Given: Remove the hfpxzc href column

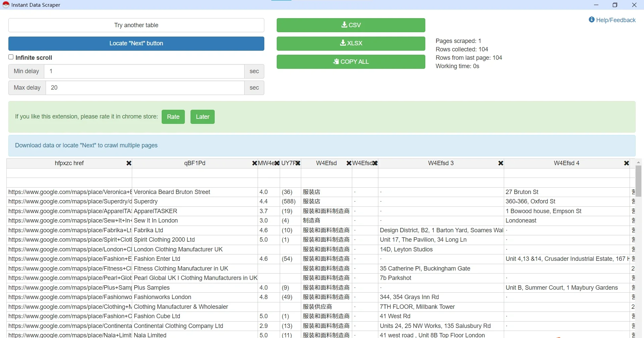Looking at the screenshot, I should click(x=129, y=163).
